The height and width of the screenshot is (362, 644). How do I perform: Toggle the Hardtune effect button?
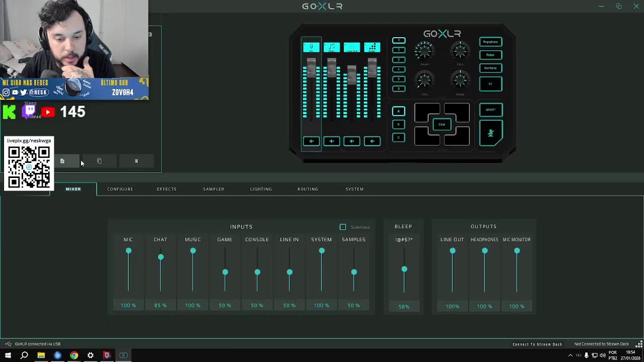click(x=491, y=68)
